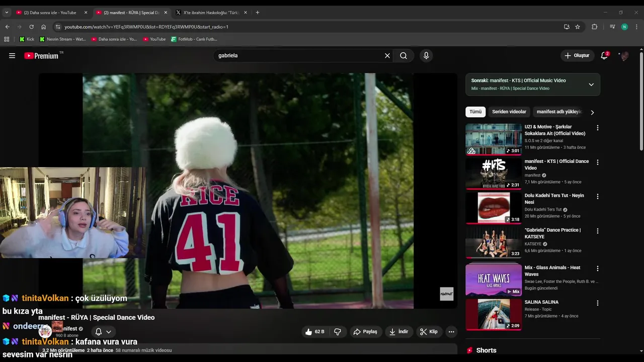
Task: Open the KATSEYE channel name link
Action: [x=534, y=244]
